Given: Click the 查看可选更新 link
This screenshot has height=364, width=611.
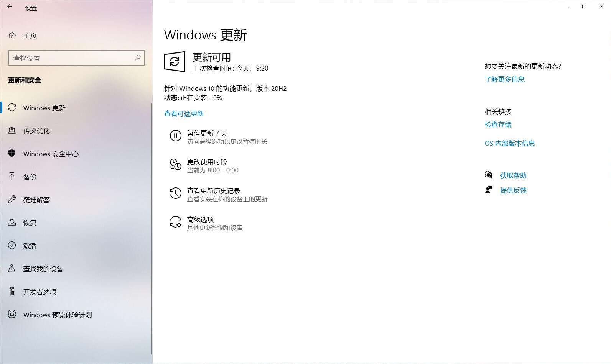Looking at the screenshot, I should tap(184, 114).
